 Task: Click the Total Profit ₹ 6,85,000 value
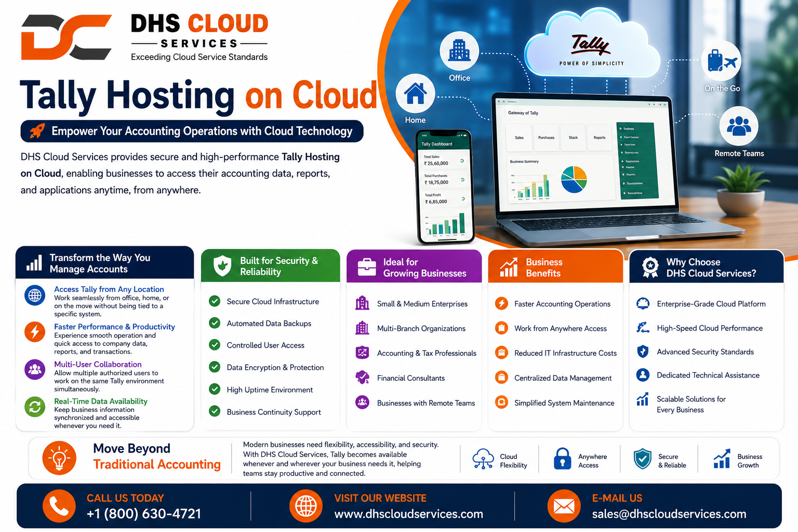click(436, 202)
